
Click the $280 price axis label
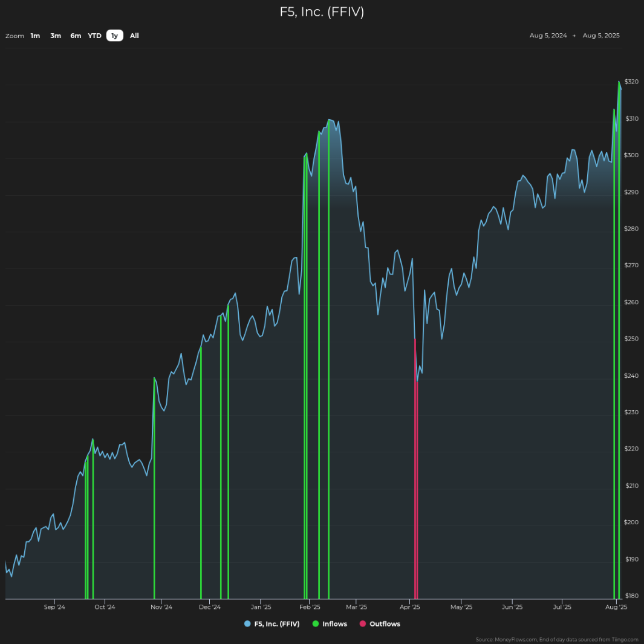click(x=632, y=229)
